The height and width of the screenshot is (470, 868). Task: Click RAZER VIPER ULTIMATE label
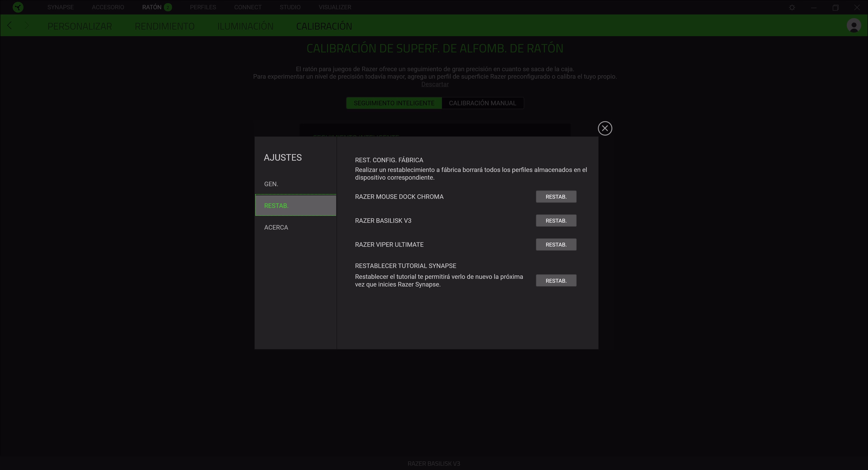click(389, 244)
